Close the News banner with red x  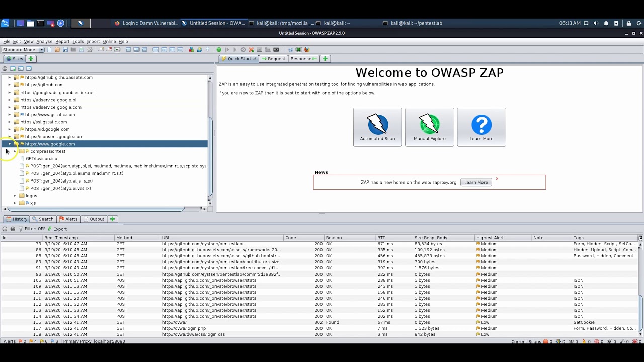click(497, 179)
